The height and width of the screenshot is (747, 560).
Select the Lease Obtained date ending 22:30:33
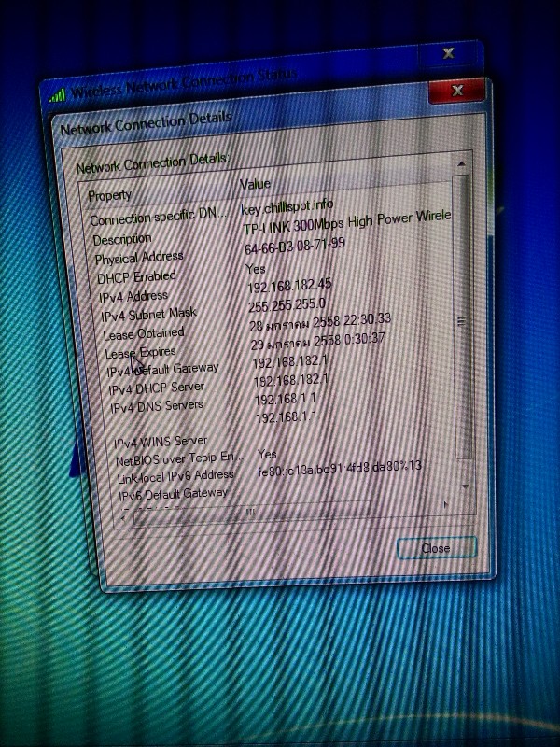pyautogui.click(x=320, y=322)
